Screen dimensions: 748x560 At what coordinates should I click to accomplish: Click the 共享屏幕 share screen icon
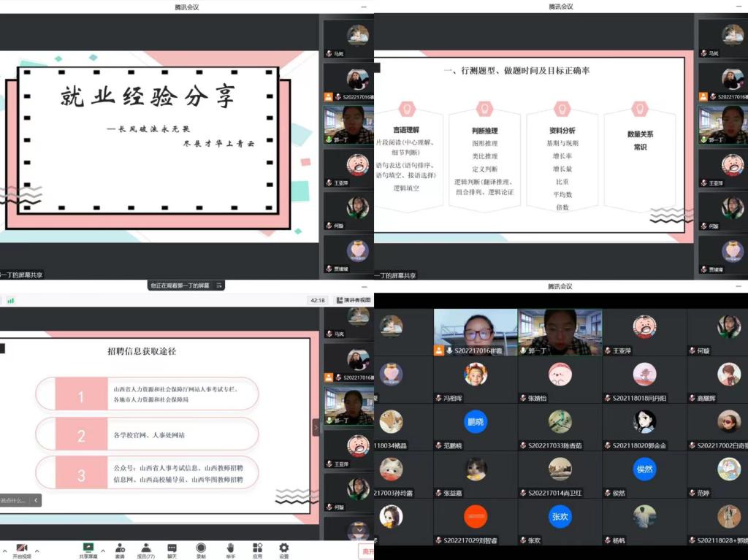point(88,550)
